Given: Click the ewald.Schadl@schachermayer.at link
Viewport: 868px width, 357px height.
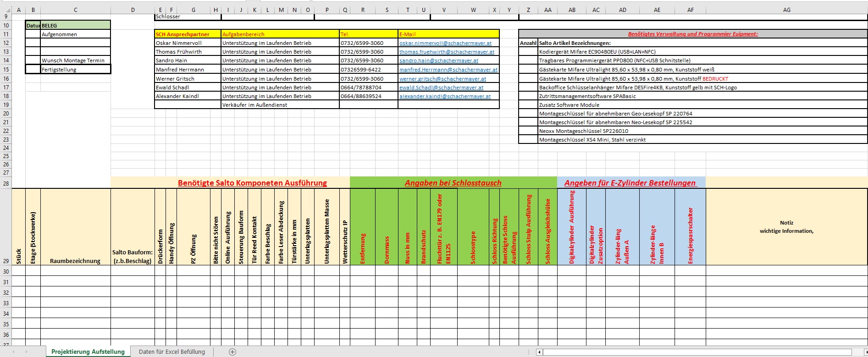Looking at the screenshot, I should [x=441, y=88].
